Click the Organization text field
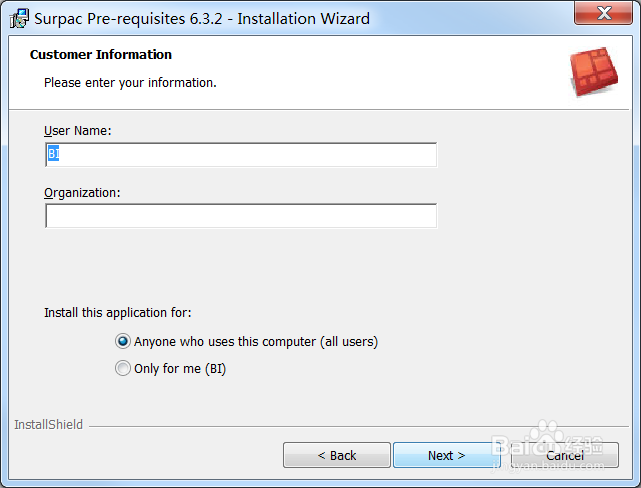Screen dimensions: 641x488 pos(241,216)
